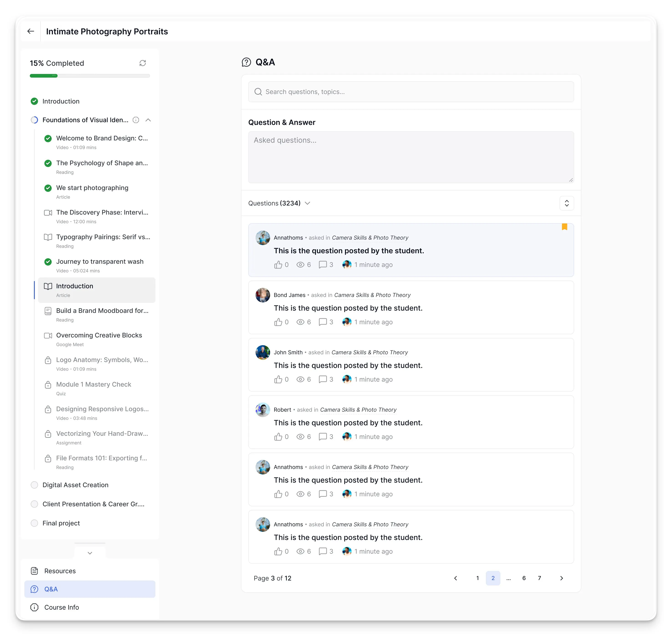Collapse the Foundations of Visual Identity section

tap(148, 120)
